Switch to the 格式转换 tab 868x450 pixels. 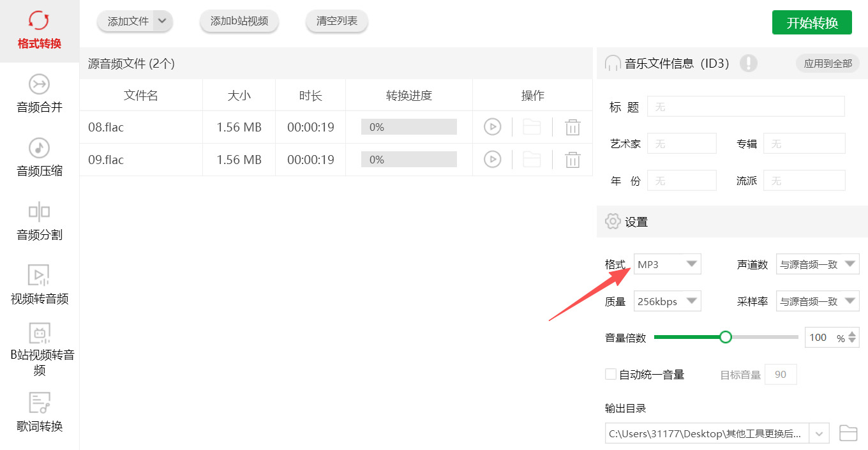tap(40, 31)
